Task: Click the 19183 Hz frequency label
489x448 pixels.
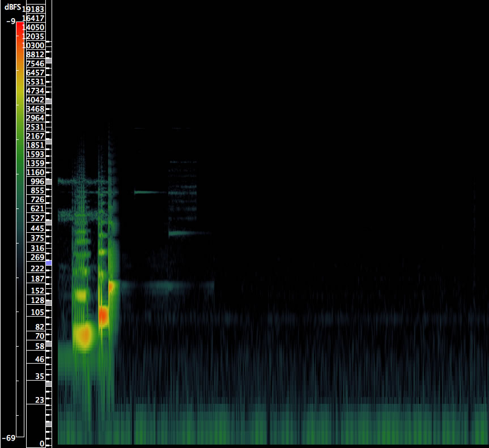Action: click(x=35, y=9)
